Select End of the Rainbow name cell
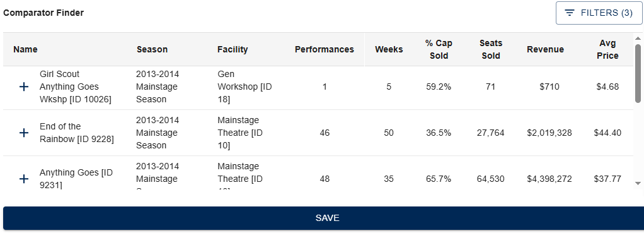 tap(77, 133)
